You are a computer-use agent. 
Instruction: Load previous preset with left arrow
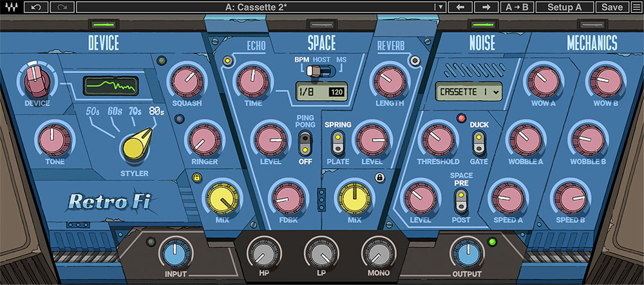tap(460, 7)
